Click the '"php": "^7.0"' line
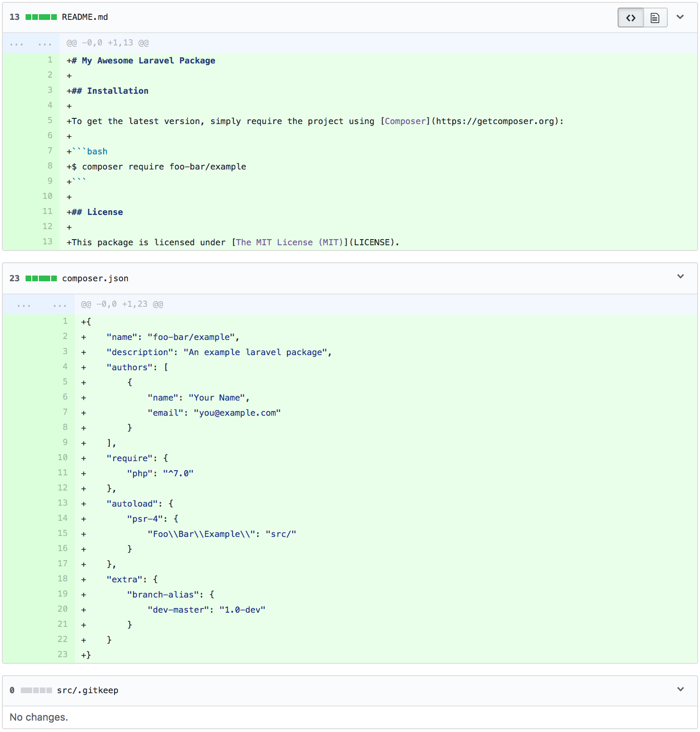The height and width of the screenshot is (732, 700). 160,473
